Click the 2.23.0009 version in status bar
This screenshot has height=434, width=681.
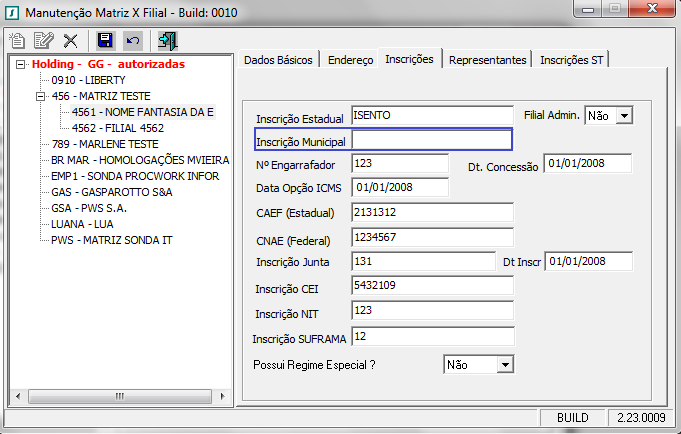[641, 418]
